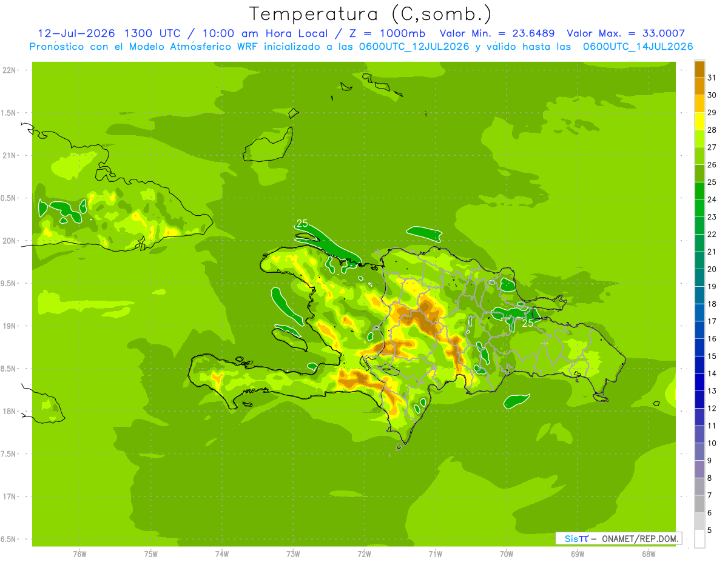The width and height of the screenshot is (728, 562).
Task: Click the color bar label "20"
Action: pos(712,269)
